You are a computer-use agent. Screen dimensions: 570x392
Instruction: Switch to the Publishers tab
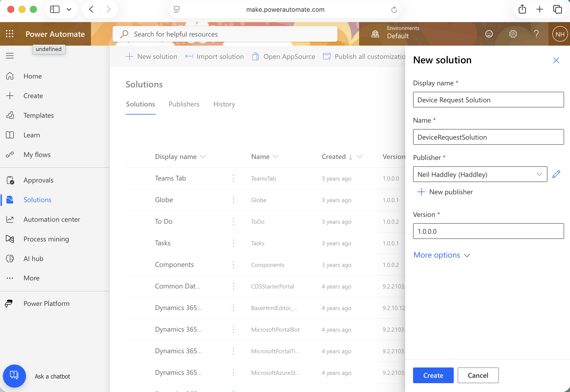click(x=184, y=104)
